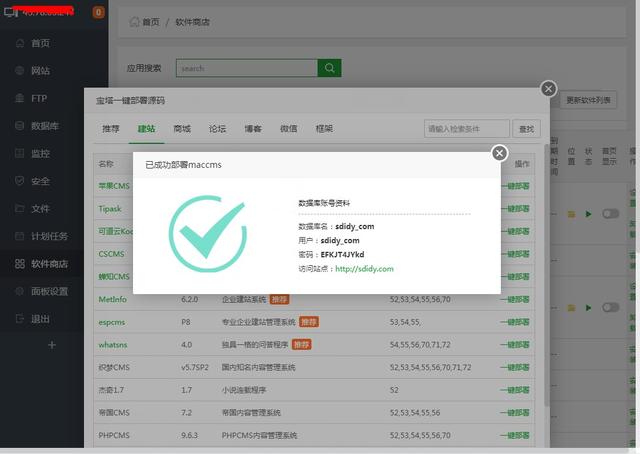Click the green search magnifier button

click(329, 68)
